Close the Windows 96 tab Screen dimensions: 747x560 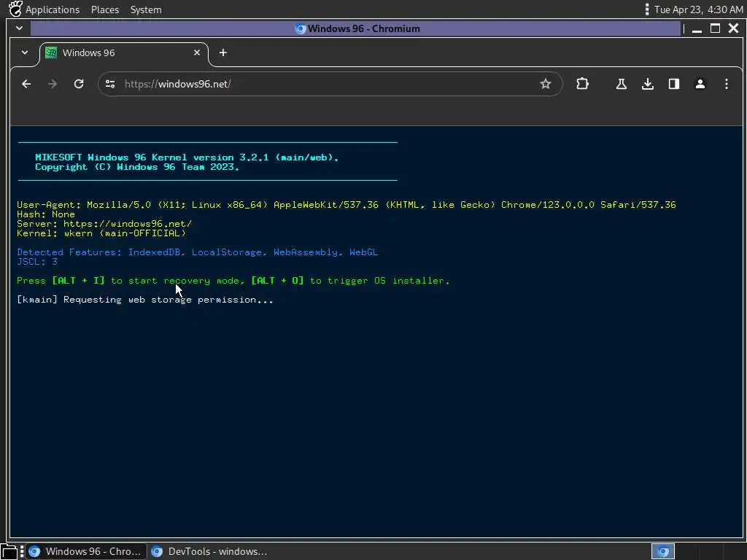click(197, 52)
